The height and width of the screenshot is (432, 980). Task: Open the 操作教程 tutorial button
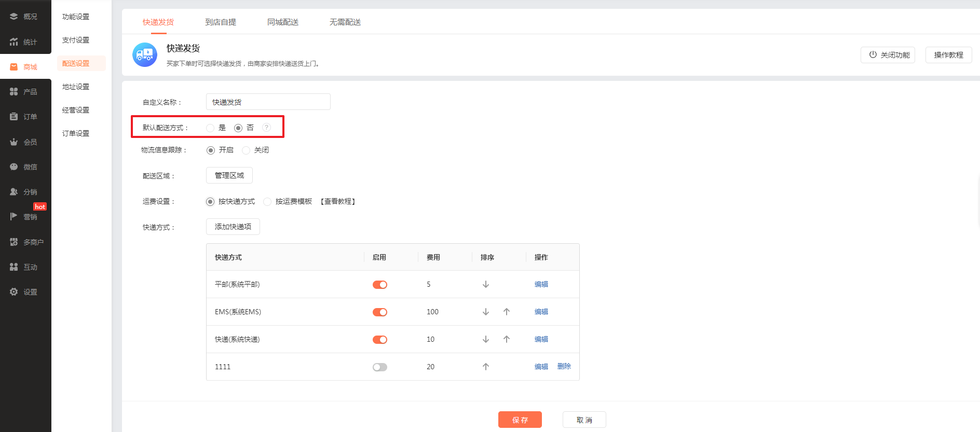point(948,55)
